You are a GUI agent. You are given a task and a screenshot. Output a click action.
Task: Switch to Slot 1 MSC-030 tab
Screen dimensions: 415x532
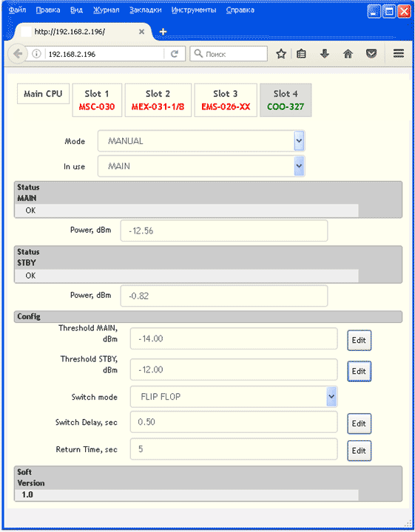tap(97, 100)
